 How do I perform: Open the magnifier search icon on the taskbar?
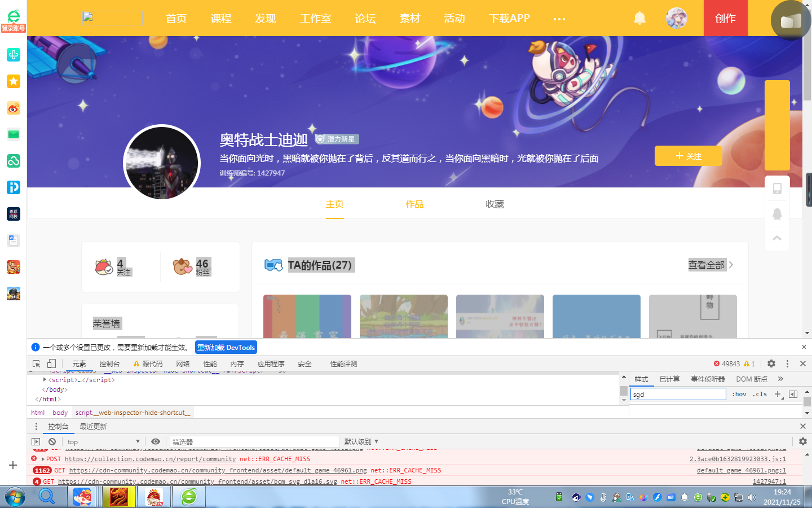pos(47,497)
